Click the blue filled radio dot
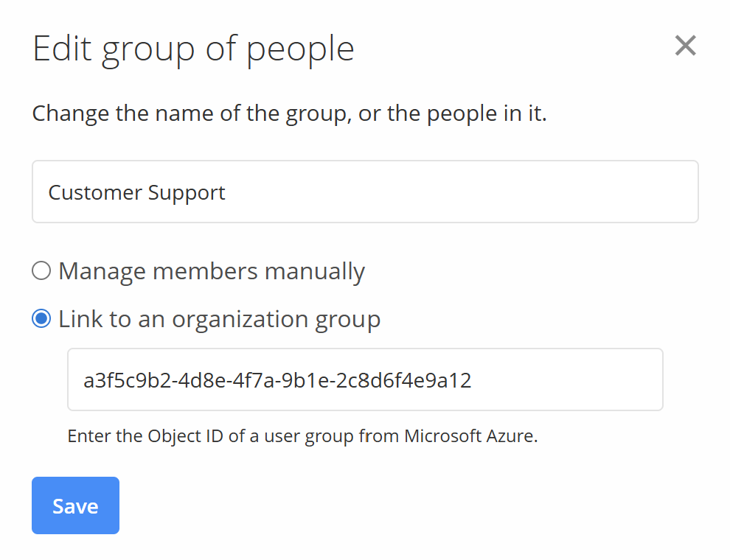The width and height of the screenshot is (730, 560). click(x=41, y=318)
